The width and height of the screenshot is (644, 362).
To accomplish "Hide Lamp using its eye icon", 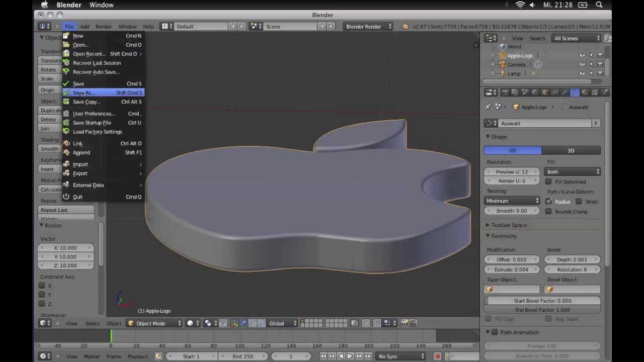I will coord(582,73).
